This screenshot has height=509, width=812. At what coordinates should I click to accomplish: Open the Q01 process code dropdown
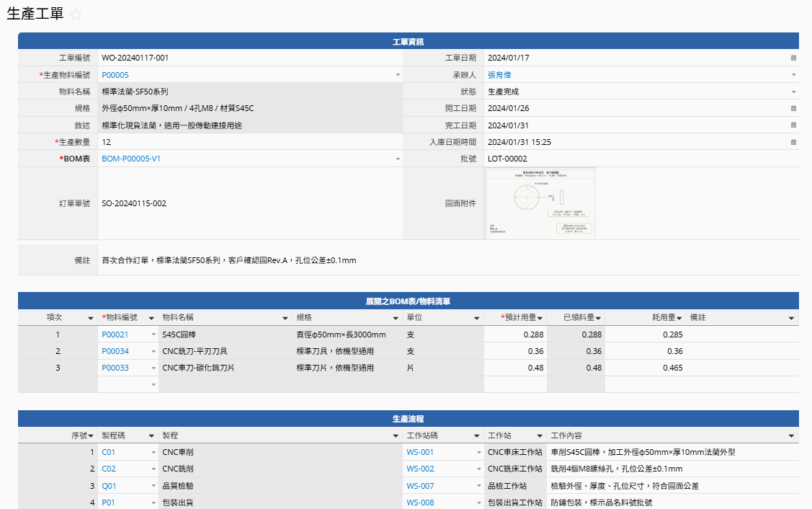pos(153,486)
